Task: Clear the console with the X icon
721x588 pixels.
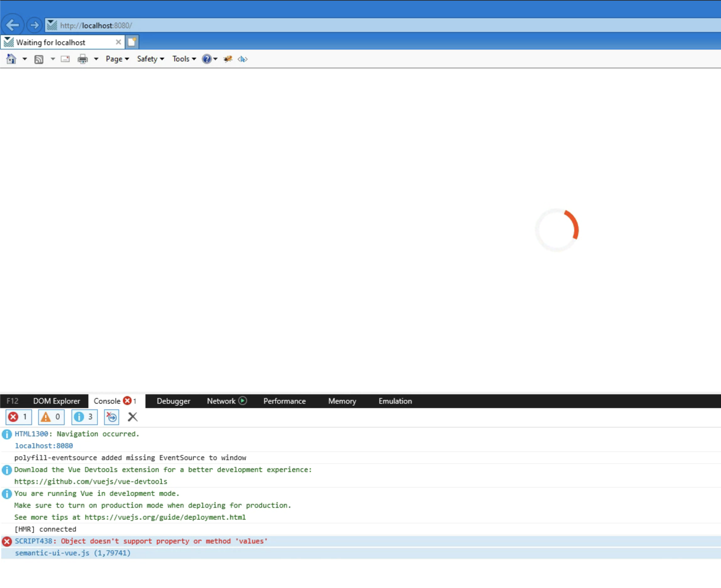Action: pos(133,417)
